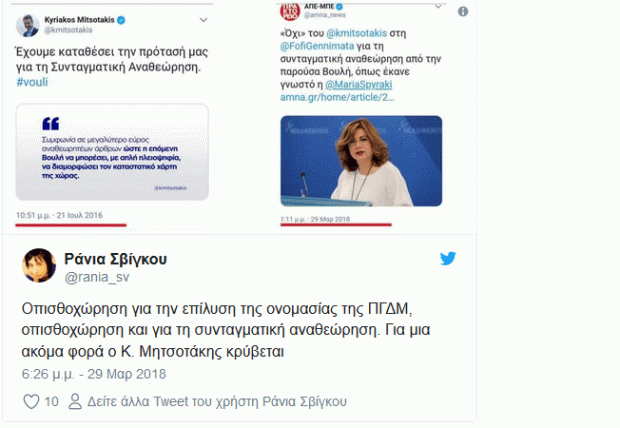Expand the chevron menu on ΑΠΕ-ΜΠΕ tweet

point(438,7)
